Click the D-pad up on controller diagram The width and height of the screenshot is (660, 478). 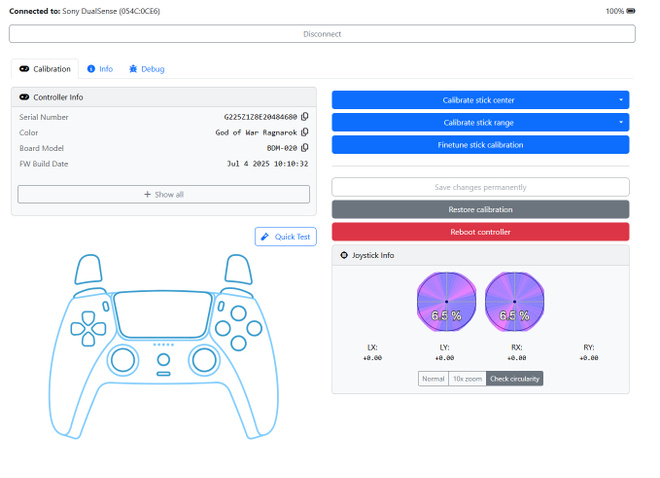tap(88, 318)
